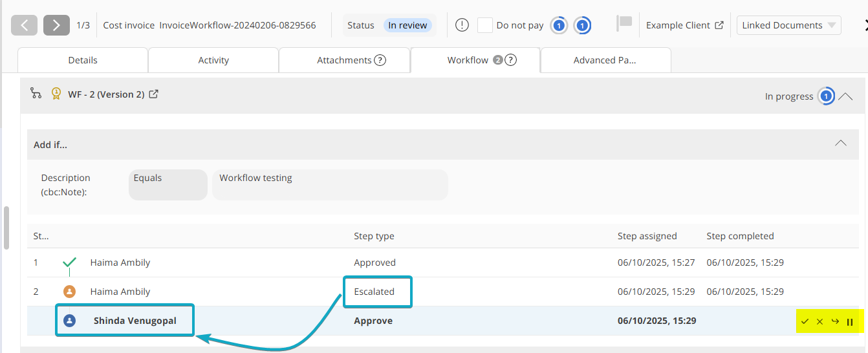Switch to the Activity tab
Screen dimensions: 868x353
(213, 60)
